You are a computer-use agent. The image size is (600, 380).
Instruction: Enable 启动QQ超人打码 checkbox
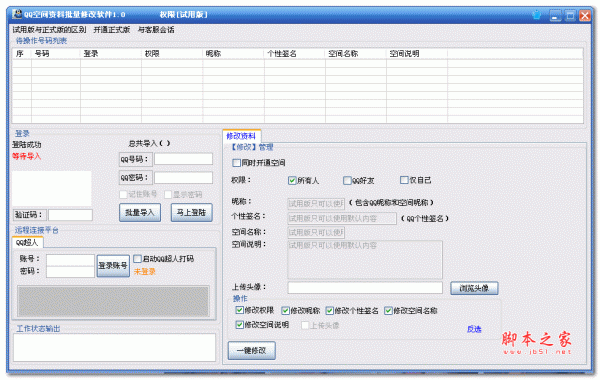(137, 259)
